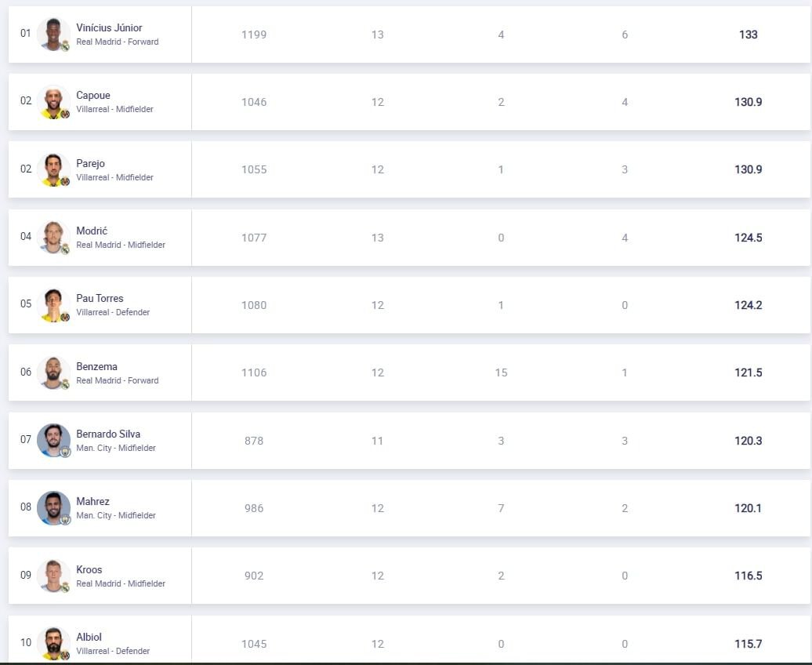The height and width of the screenshot is (665, 812).
Task: Click the Man. City badge on Mahrez photo
Action: pos(65,519)
